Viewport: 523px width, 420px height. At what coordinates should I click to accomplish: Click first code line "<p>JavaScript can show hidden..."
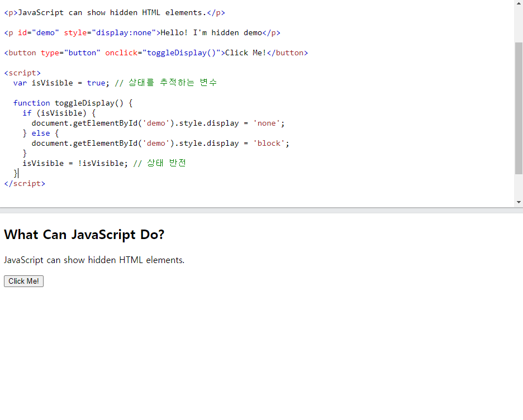pyautogui.click(x=115, y=13)
